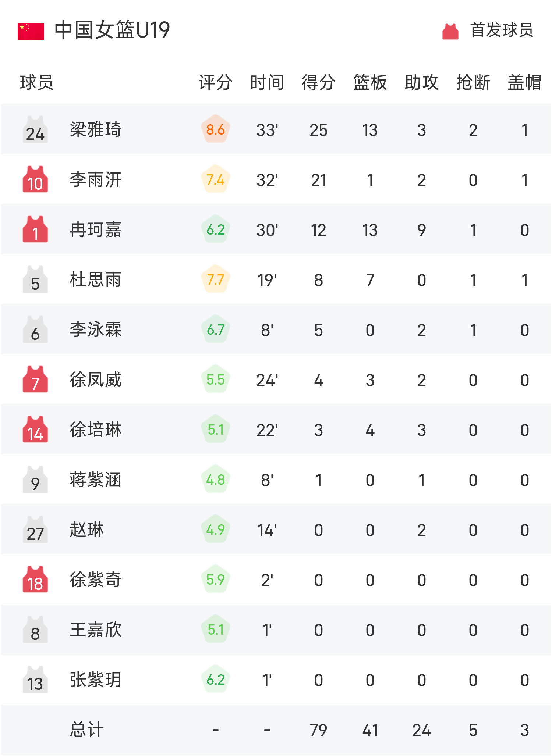The width and height of the screenshot is (552, 756).
Task: Click the red starter jersey legend icon
Action: coord(450,31)
